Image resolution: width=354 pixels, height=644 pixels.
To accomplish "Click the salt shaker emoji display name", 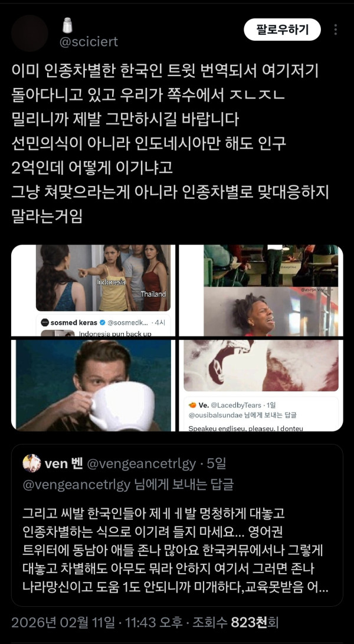I will [x=67, y=25].
